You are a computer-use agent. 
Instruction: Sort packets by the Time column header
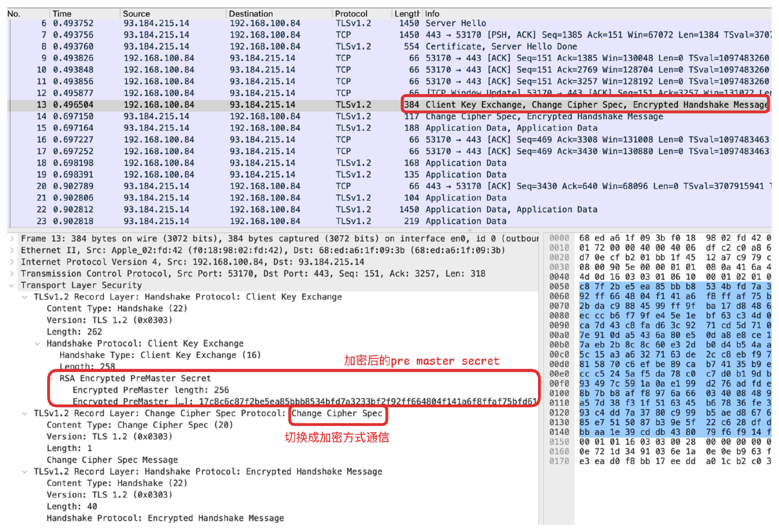(62, 14)
